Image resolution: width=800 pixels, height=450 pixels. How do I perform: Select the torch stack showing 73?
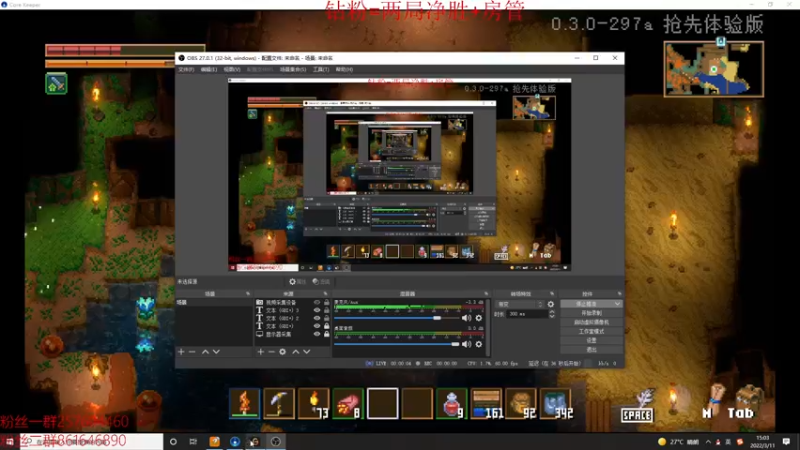[313, 404]
